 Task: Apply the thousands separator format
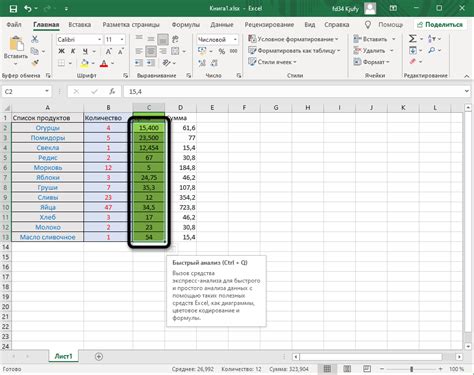[233, 51]
